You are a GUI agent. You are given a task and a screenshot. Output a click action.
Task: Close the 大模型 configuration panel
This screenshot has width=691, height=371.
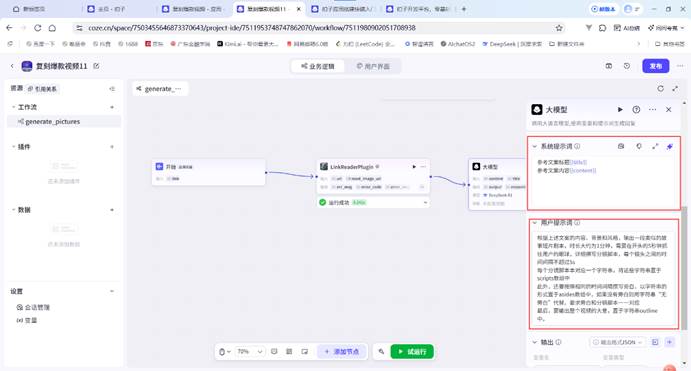click(669, 109)
